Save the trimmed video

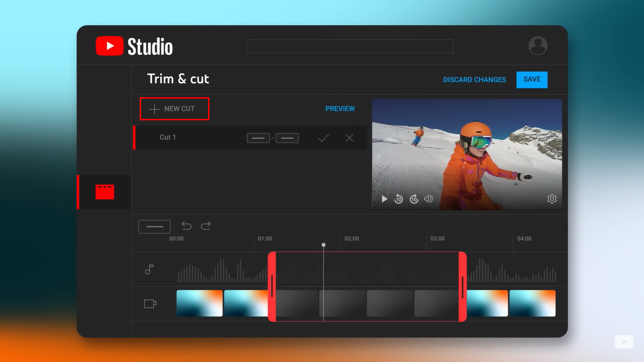[532, 79]
